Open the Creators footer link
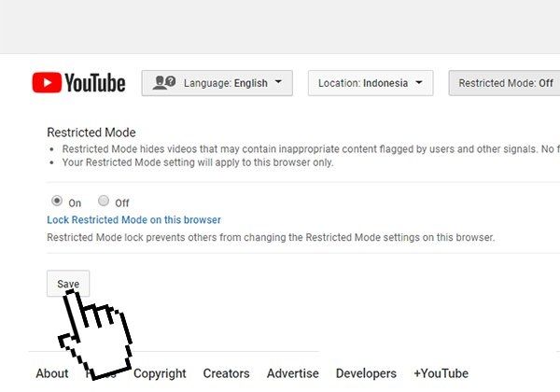This screenshot has height=392, width=560. coord(226,373)
